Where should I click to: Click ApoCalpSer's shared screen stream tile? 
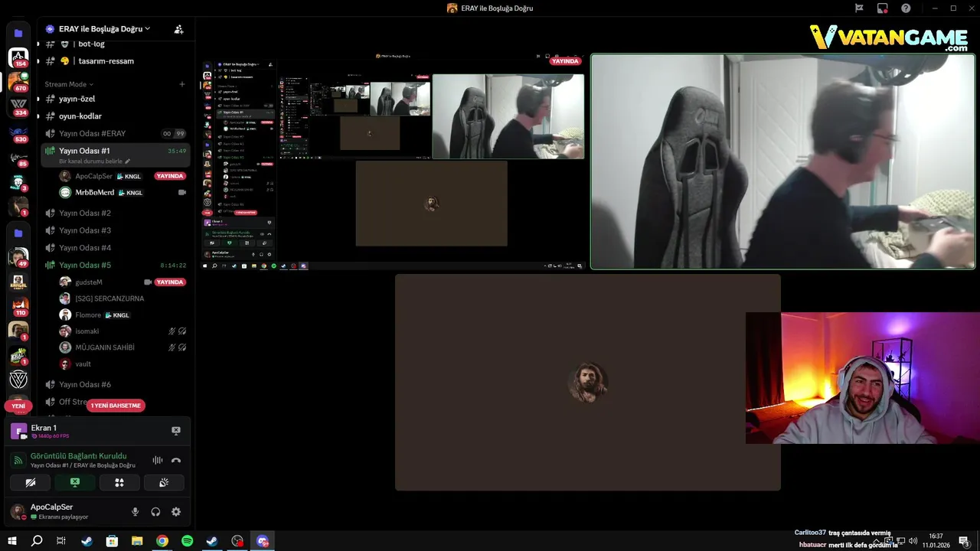[394, 161]
